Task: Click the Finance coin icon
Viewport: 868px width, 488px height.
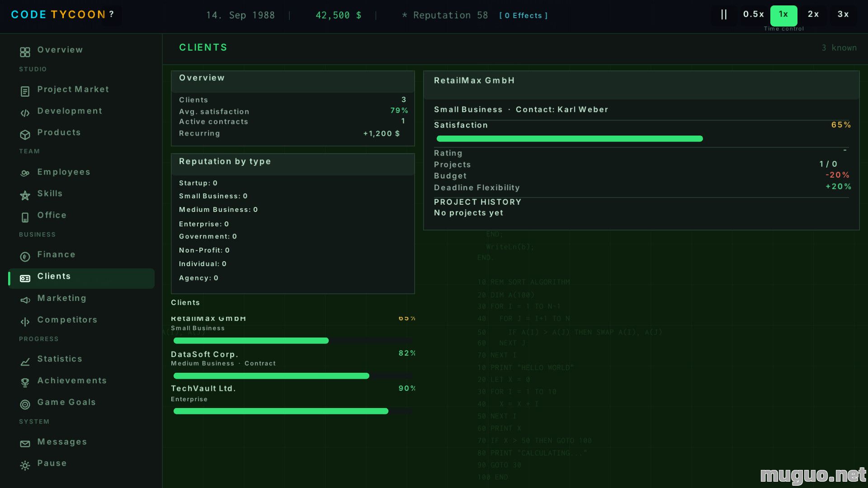Action: 25,257
